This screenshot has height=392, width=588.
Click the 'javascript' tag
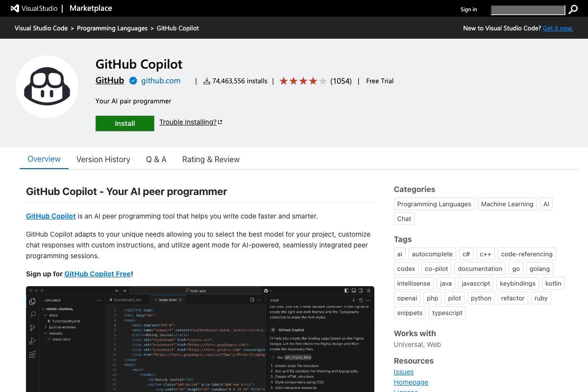coord(476,283)
